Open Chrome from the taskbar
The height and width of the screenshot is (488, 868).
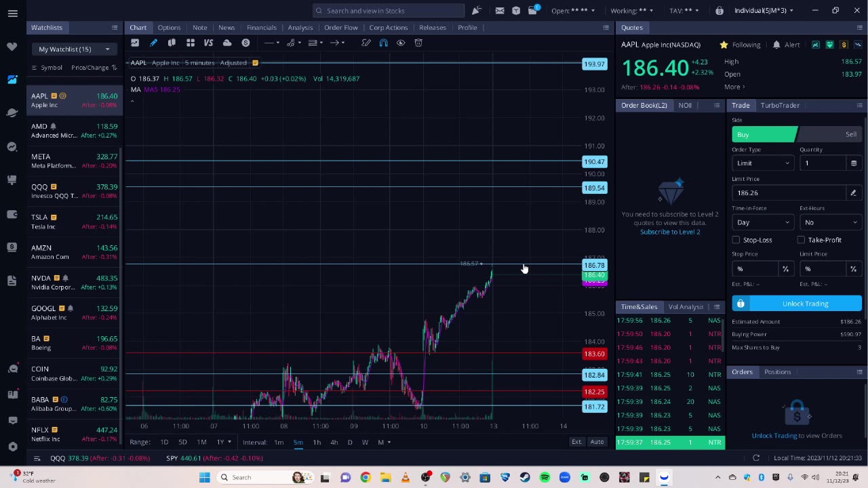366,477
